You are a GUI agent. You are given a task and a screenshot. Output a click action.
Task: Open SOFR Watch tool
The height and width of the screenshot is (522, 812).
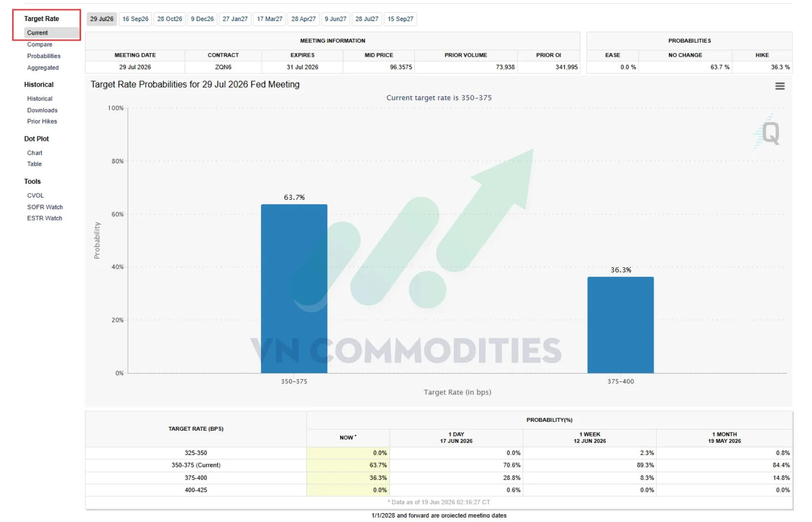tap(45, 207)
